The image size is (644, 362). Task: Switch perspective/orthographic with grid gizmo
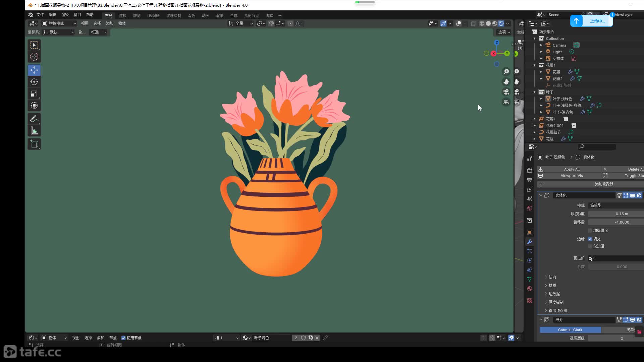coord(506,102)
